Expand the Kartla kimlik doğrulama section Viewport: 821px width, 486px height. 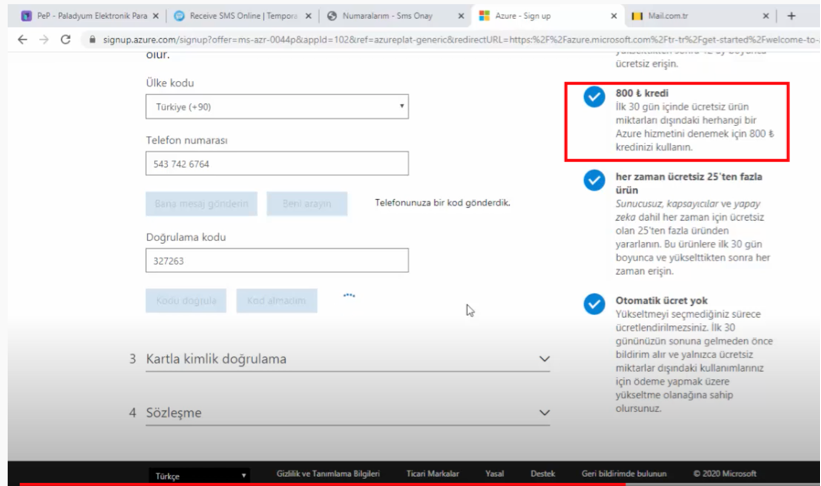(x=348, y=359)
